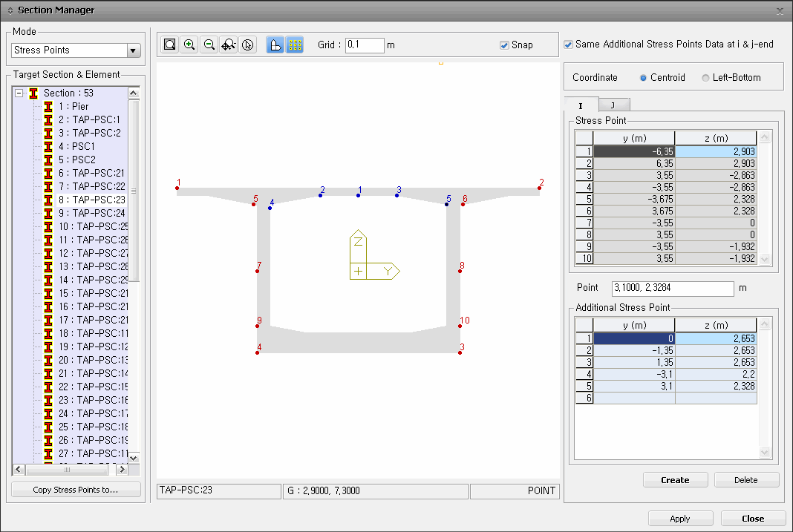Click red stress point 7 on left web
This screenshot has width=793, height=532.
tap(258, 272)
